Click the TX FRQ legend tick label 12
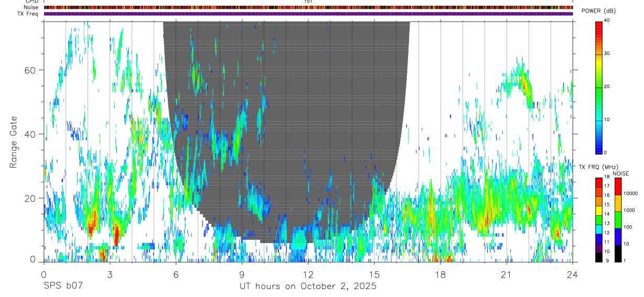 [x=607, y=233]
